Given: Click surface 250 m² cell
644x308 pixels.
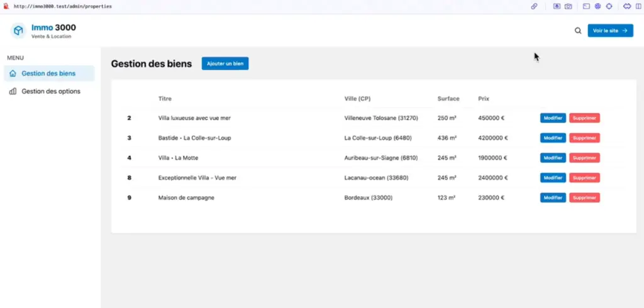Looking at the screenshot, I should pyautogui.click(x=447, y=118).
